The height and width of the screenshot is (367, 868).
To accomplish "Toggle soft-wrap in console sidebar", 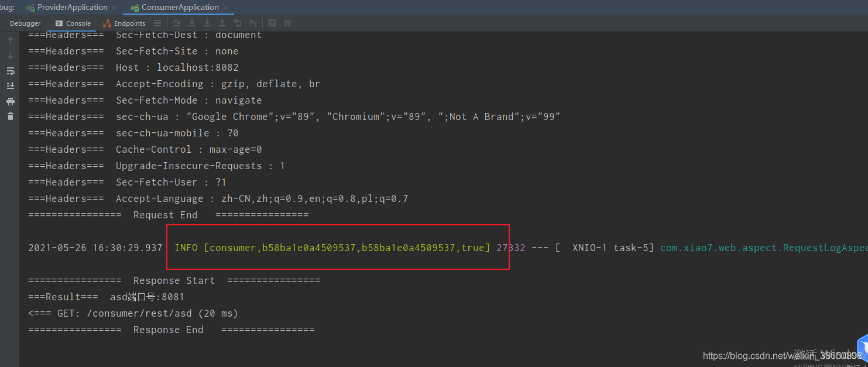I will [x=10, y=71].
